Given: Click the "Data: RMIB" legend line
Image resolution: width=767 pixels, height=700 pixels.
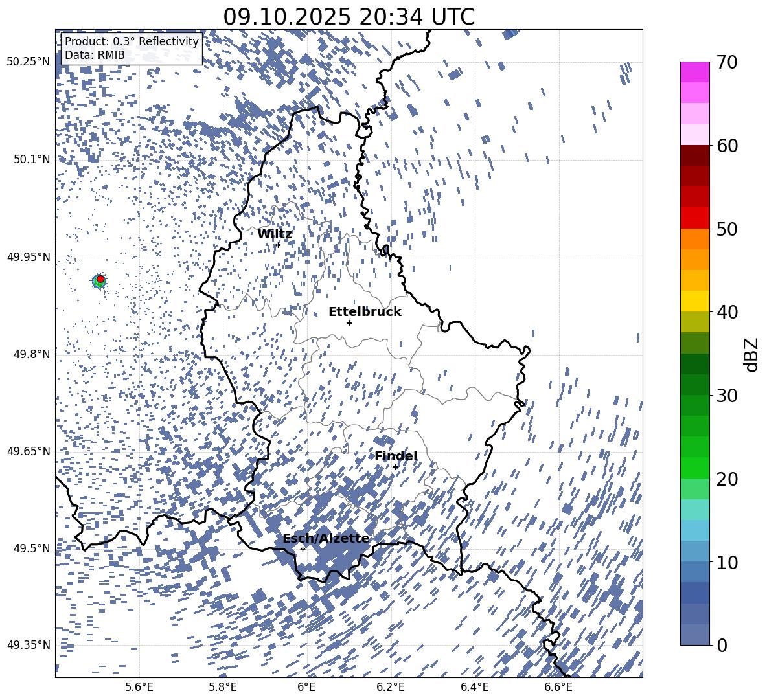Looking at the screenshot, I should click(x=95, y=55).
